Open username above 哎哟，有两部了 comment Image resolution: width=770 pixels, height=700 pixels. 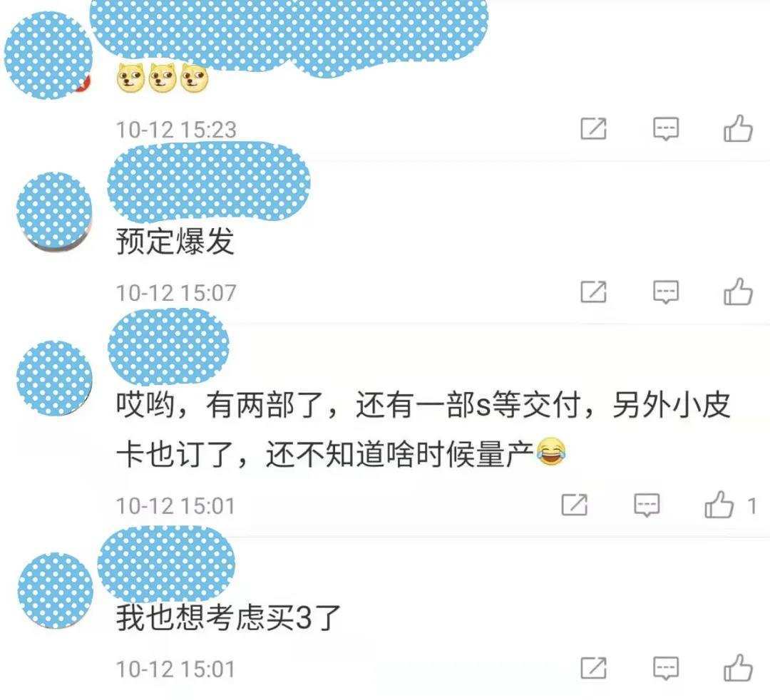tap(168, 346)
